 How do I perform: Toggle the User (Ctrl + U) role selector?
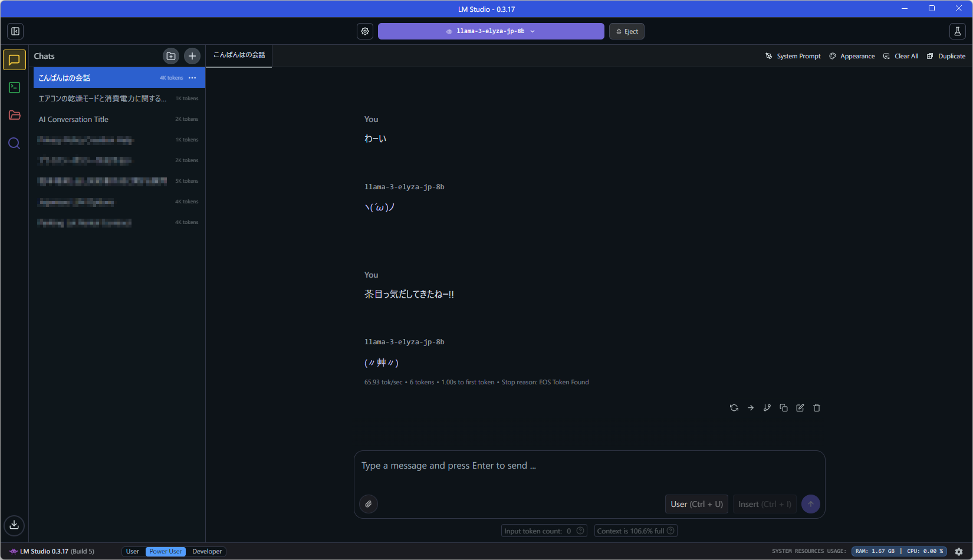coord(696,504)
